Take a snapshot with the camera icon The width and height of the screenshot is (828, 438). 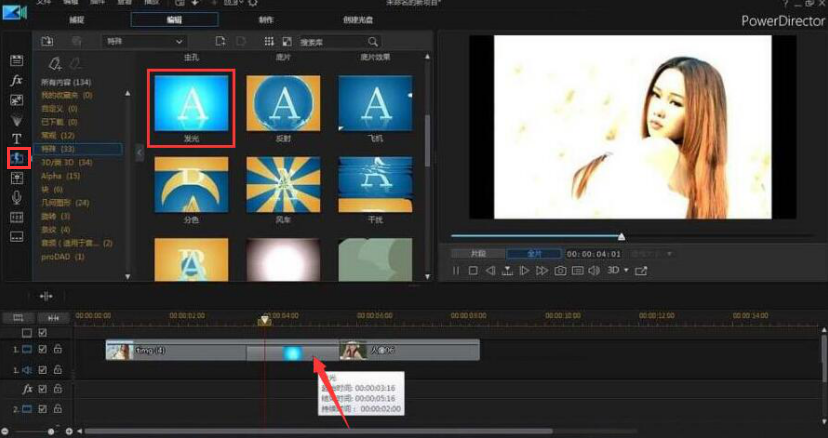(x=561, y=270)
